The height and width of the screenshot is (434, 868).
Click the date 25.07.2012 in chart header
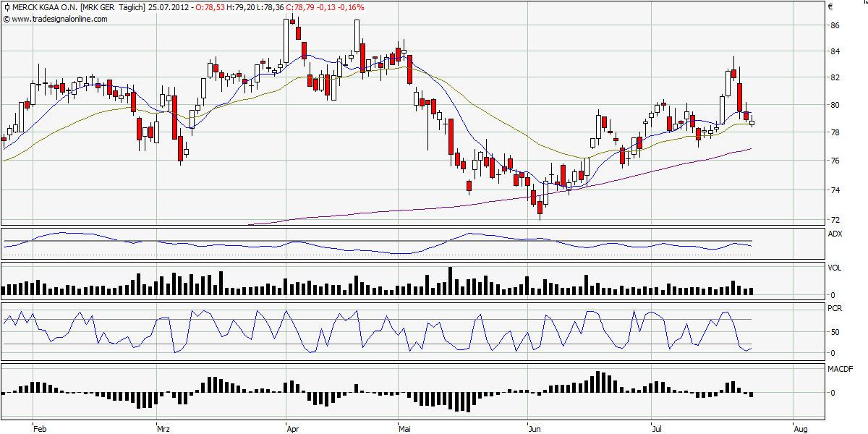coord(168,7)
